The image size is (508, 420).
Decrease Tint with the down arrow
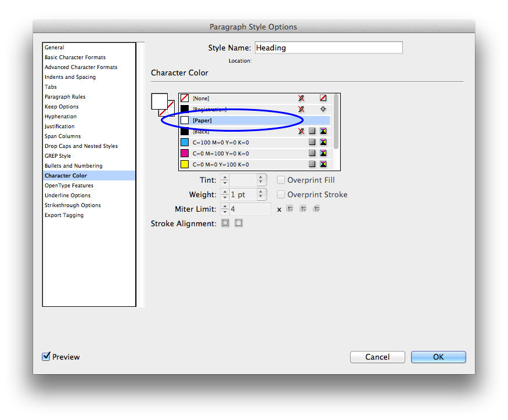(225, 183)
